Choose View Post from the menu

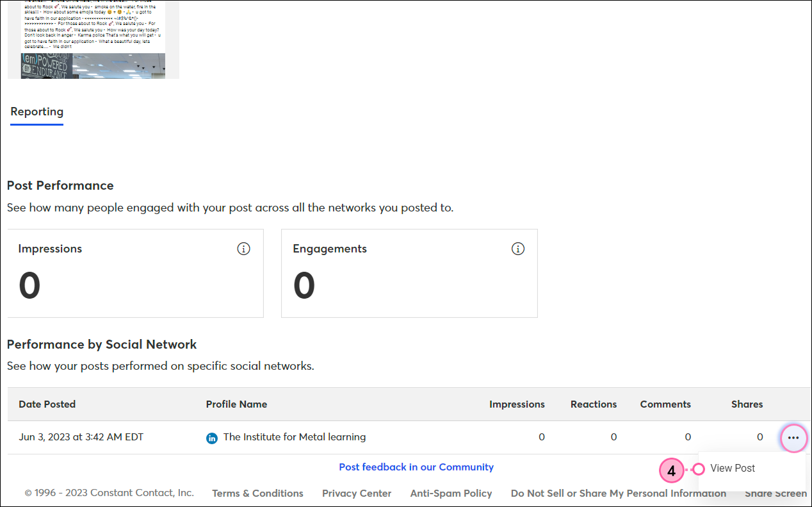[733, 469]
